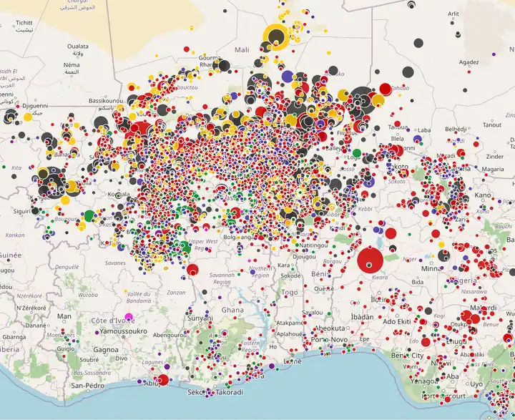Image resolution: width=515 pixels, height=420 pixels.
Task: Click the Oualata label
Action: point(78,47)
